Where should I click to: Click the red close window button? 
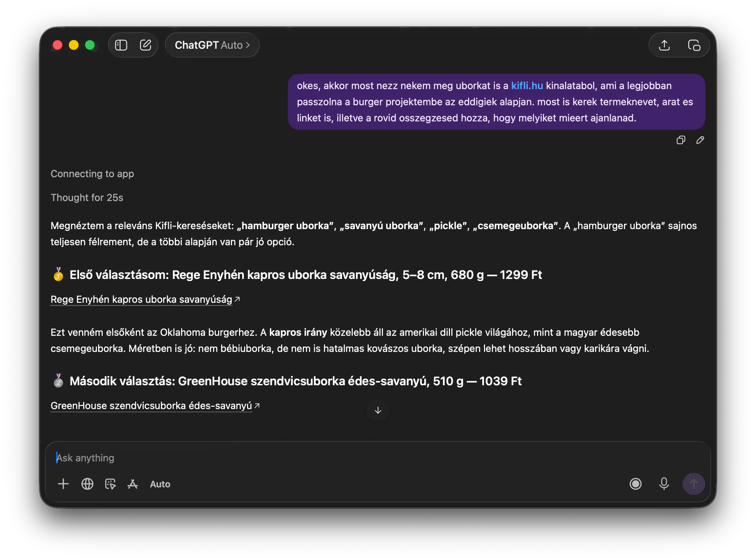pyautogui.click(x=57, y=45)
